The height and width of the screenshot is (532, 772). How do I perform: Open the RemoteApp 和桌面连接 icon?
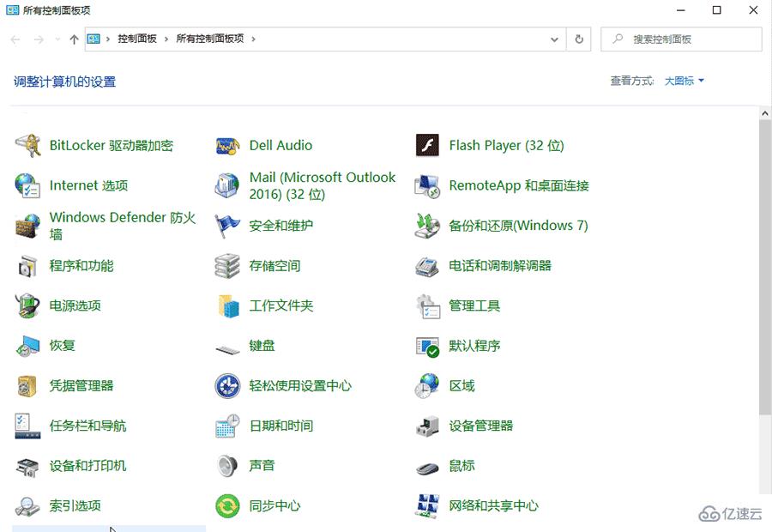pyautogui.click(x=427, y=185)
